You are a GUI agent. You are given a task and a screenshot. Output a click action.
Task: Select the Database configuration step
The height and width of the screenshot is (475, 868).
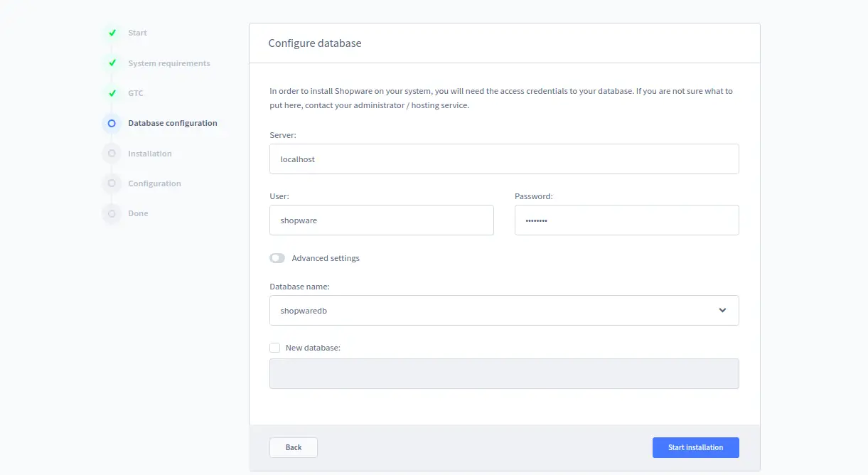pyautogui.click(x=173, y=123)
